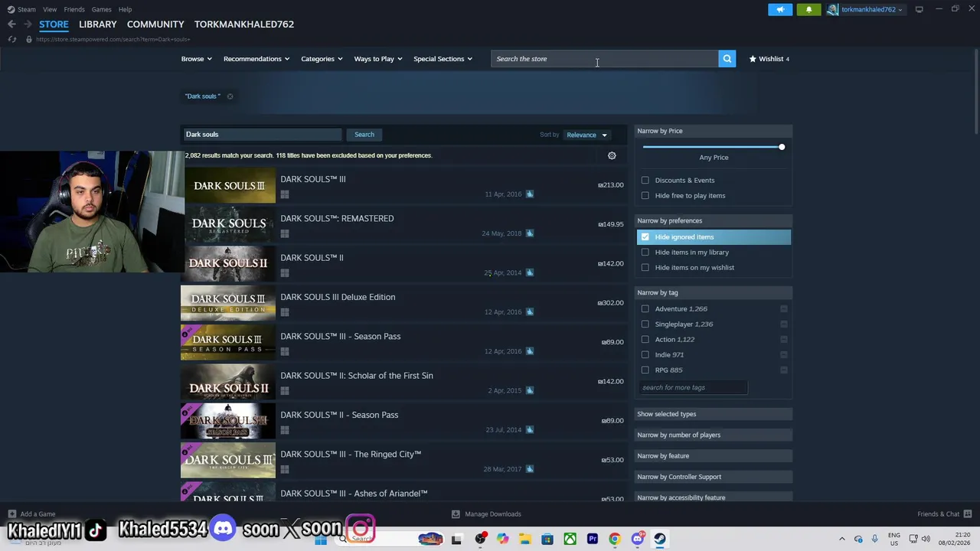Click the Wishlist star icon
Viewport: 980px width, 551px height.
click(x=753, y=59)
